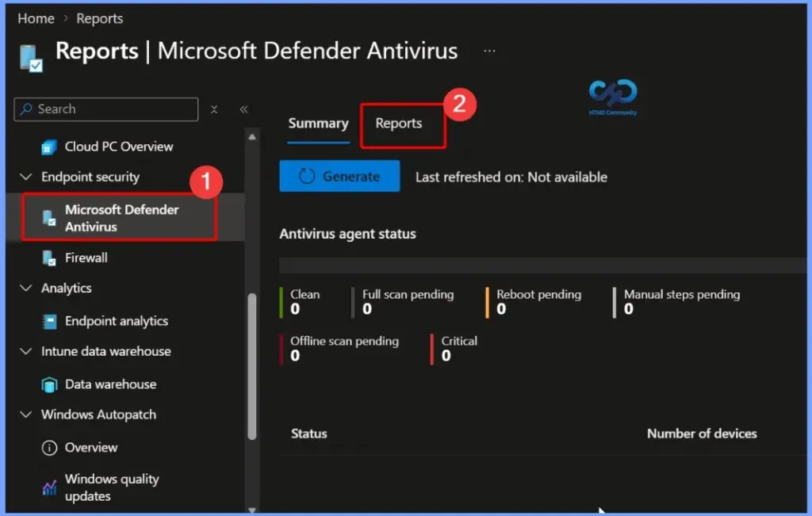Select Windows quality updates menu item
Viewport: 812px width, 516px height.
(x=124, y=487)
